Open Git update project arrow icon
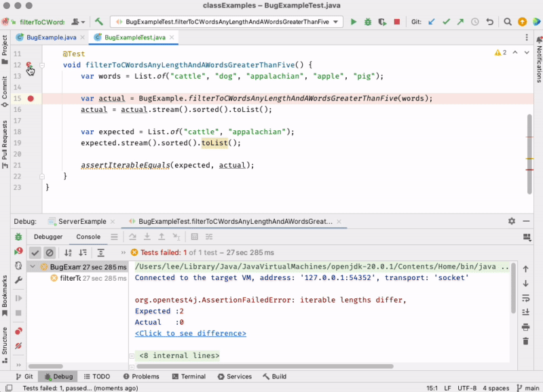 432,22
